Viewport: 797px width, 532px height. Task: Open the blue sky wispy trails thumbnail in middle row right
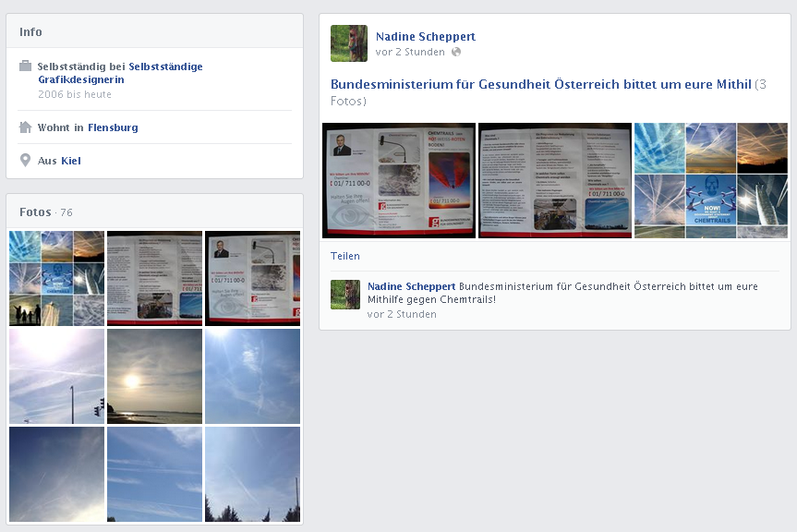[253, 376]
